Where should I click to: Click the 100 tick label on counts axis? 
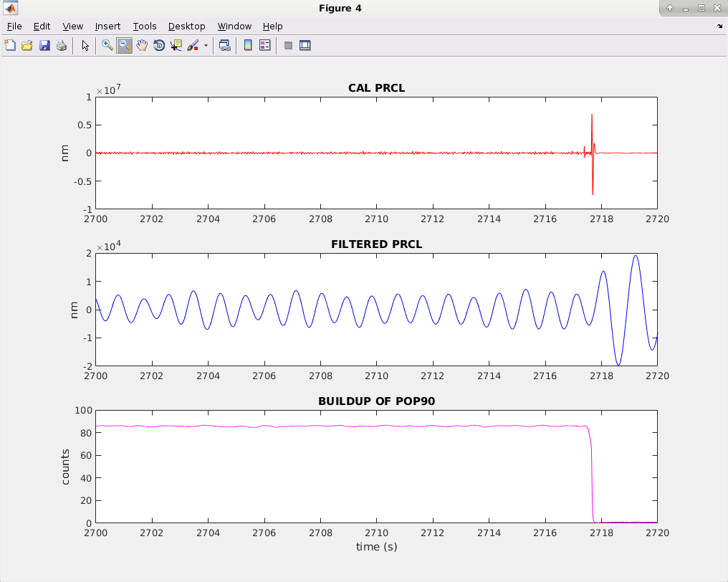click(x=84, y=410)
